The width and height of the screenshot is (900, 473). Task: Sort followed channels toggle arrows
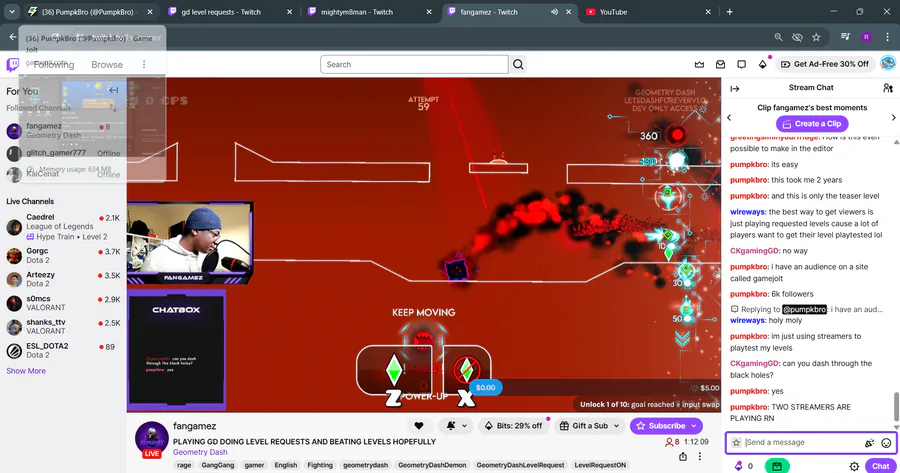(113, 108)
